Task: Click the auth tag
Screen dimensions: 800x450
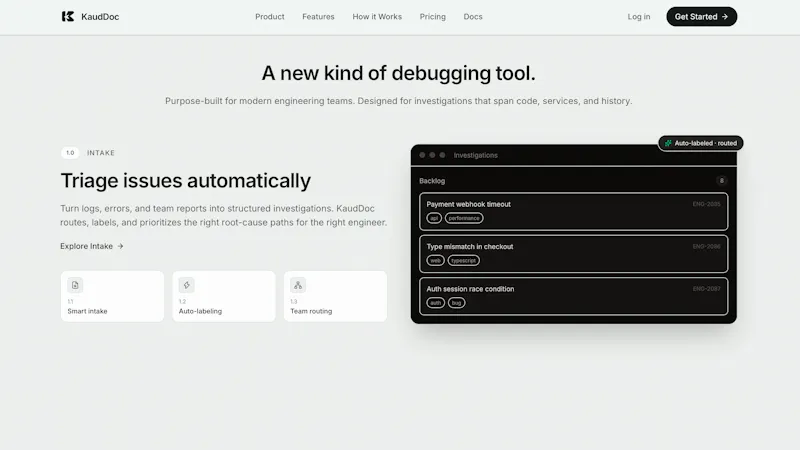Action: click(x=435, y=303)
